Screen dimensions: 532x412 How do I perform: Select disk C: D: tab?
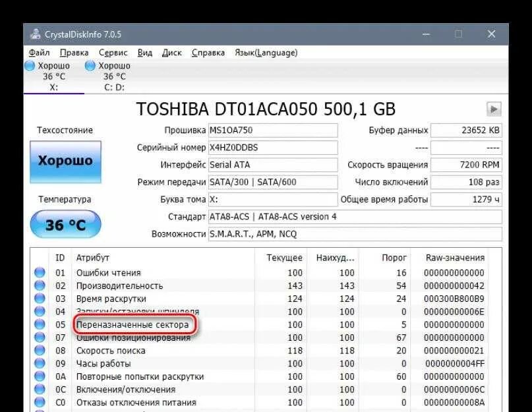(114, 76)
